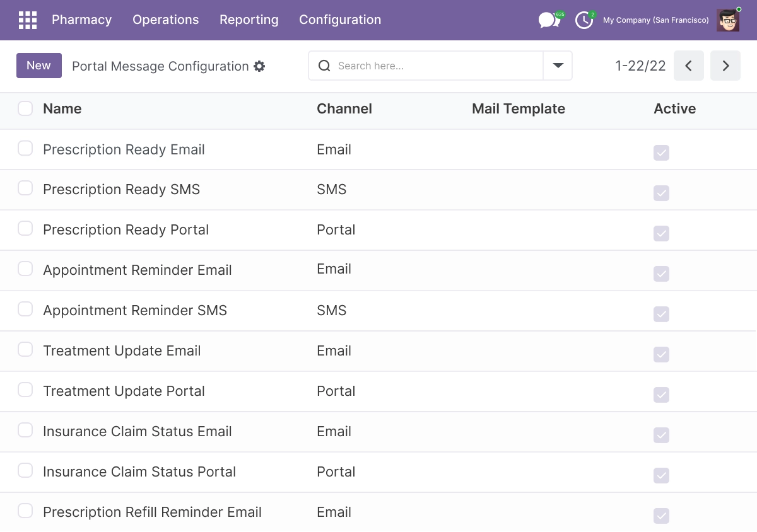Toggle Active for Insurance Claim Status Portal
Image resolution: width=757 pixels, height=532 pixels.
[661, 475]
